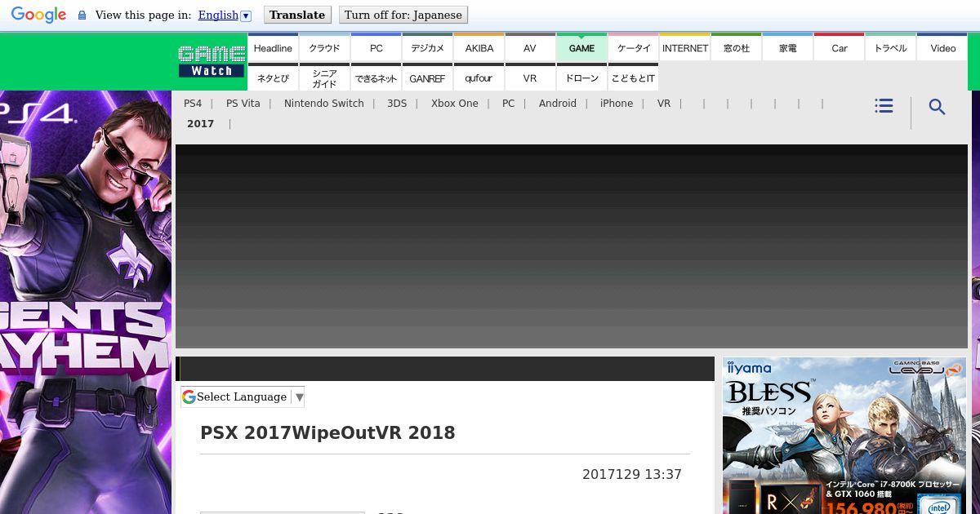
Task: Open the VR tab in second row
Action: coord(530,78)
